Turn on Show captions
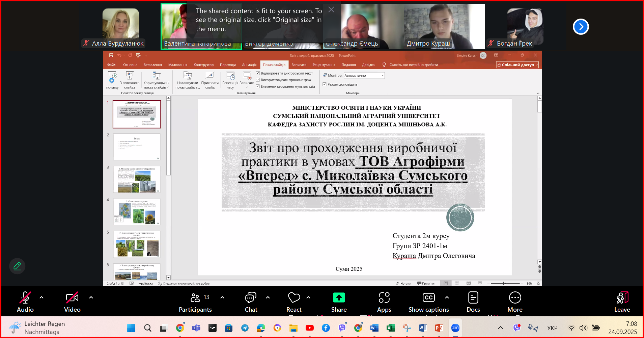644x338 pixels. click(428, 298)
